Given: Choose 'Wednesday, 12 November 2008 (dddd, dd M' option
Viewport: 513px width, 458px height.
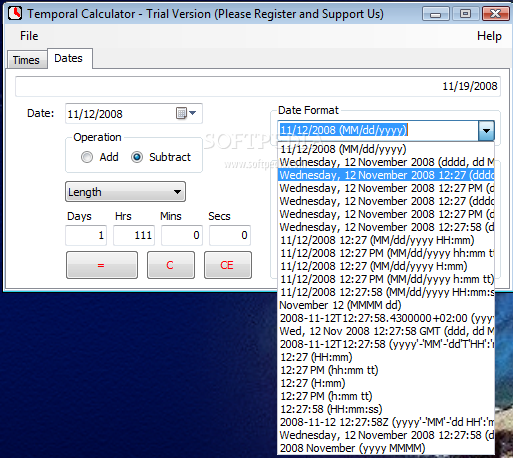Looking at the screenshot, I should pyautogui.click(x=386, y=162).
